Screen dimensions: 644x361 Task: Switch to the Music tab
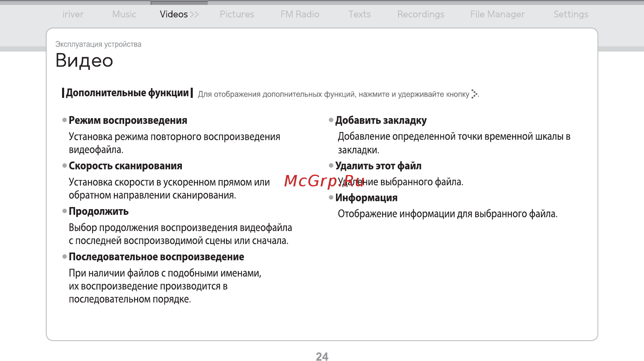pyautogui.click(x=124, y=14)
